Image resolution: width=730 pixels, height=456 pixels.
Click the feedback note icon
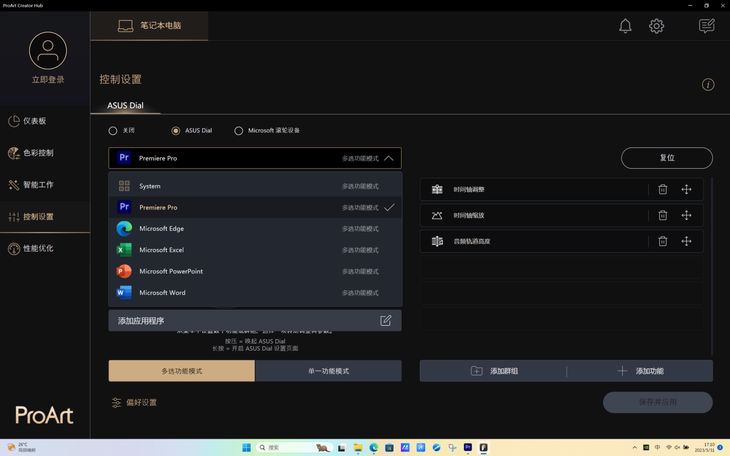707,26
